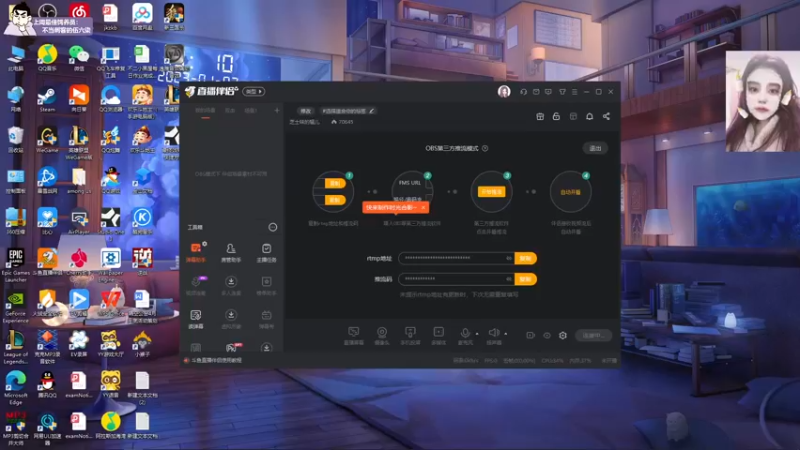800x450 pixels.
Task: Click the share icon in the room header
Action: pos(606,116)
